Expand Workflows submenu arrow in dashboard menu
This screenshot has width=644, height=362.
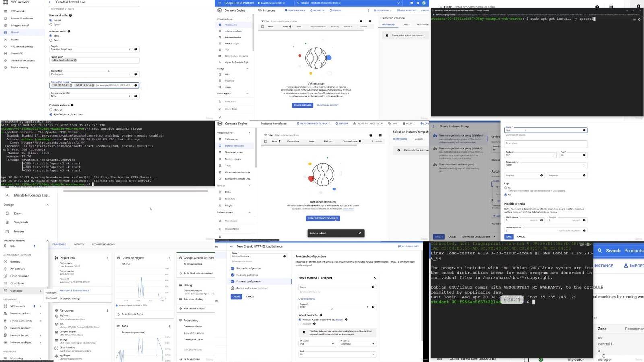(40, 291)
